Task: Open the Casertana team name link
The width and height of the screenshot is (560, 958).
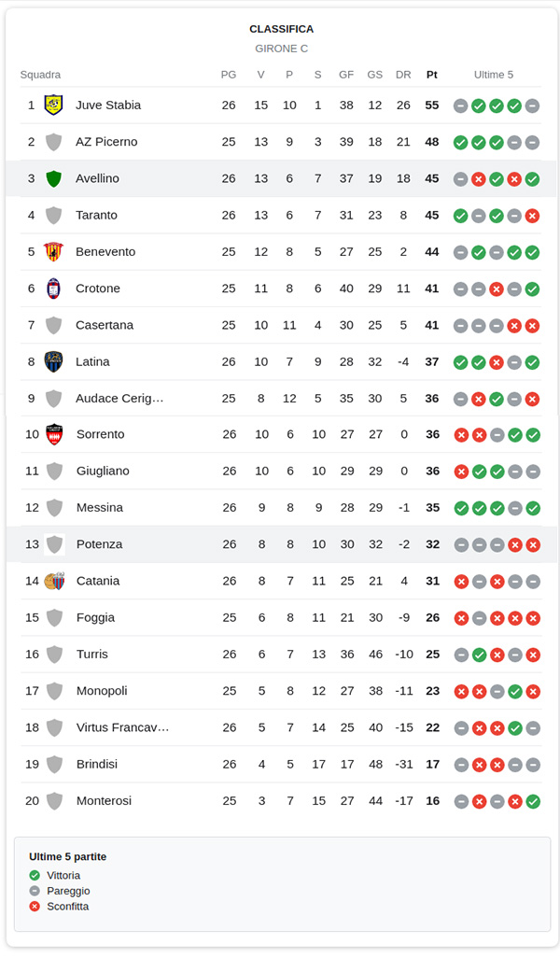Action: 105,325
